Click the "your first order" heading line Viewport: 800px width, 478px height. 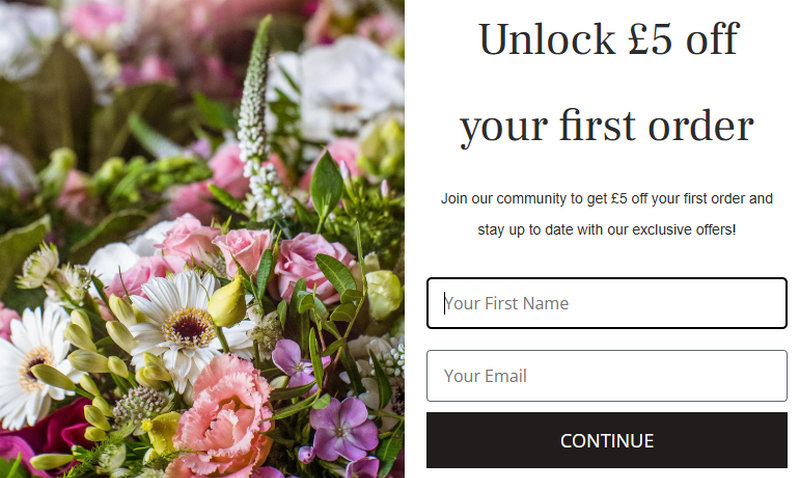[x=607, y=127]
